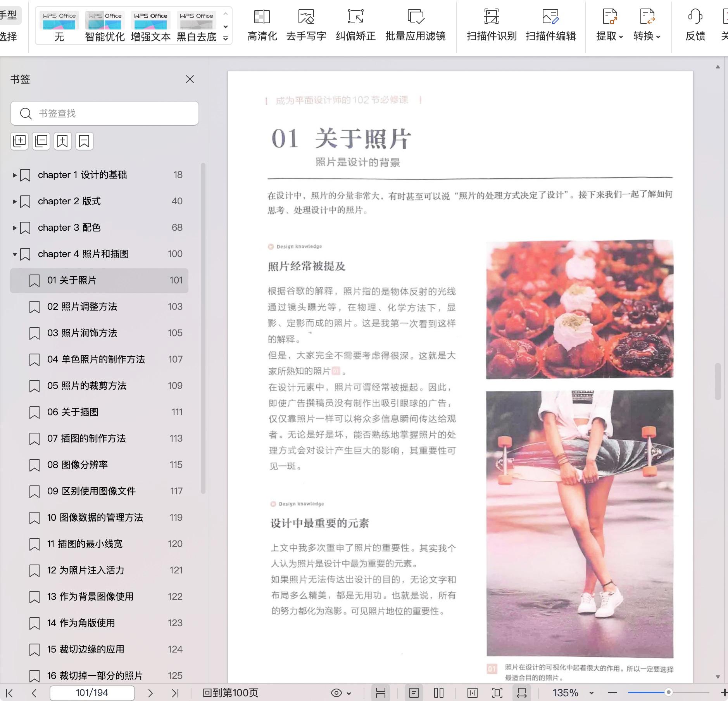Screen dimensions: 728x701
Task: Toggle the two-page view mode
Action: click(x=438, y=693)
